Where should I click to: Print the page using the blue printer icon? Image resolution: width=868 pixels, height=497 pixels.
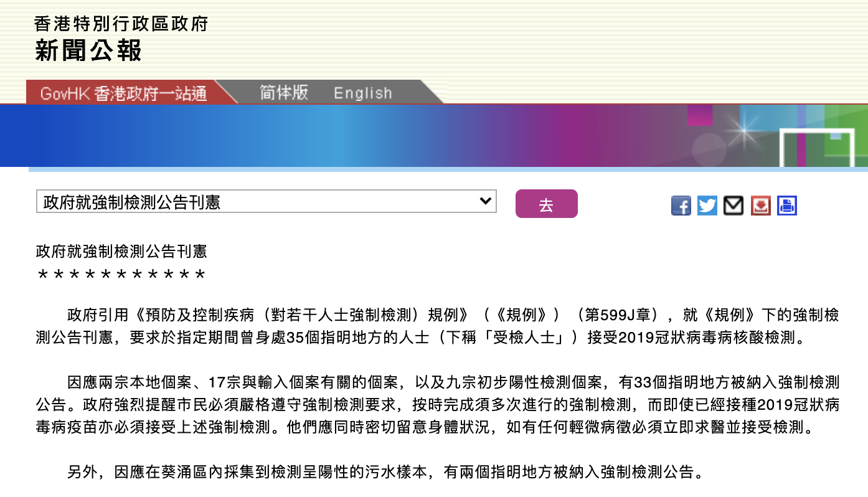click(x=787, y=206)
